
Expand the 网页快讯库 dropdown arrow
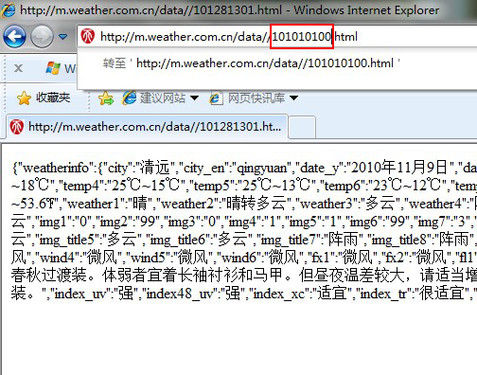point(294,98)
